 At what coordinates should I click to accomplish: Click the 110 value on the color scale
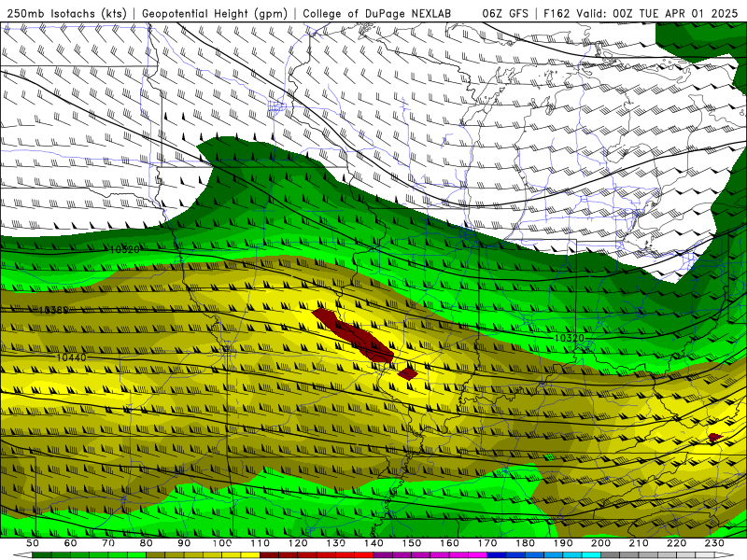(x=261, y=543)
